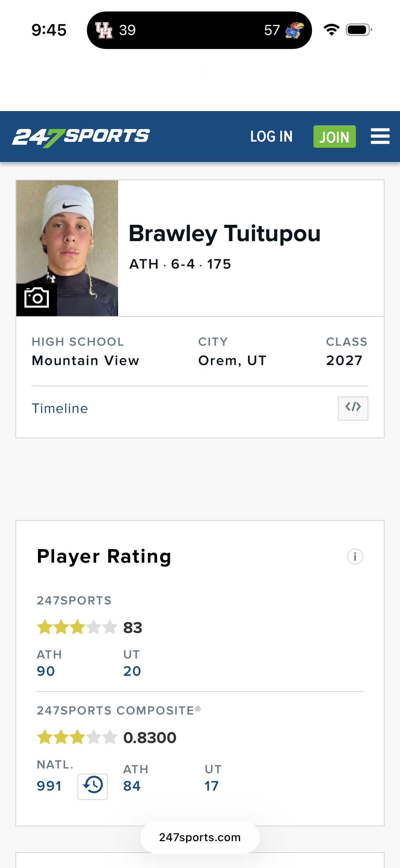Tap the 247sports.com address bar pill
The image size is (400, 868).
click(x=200, y=837)
